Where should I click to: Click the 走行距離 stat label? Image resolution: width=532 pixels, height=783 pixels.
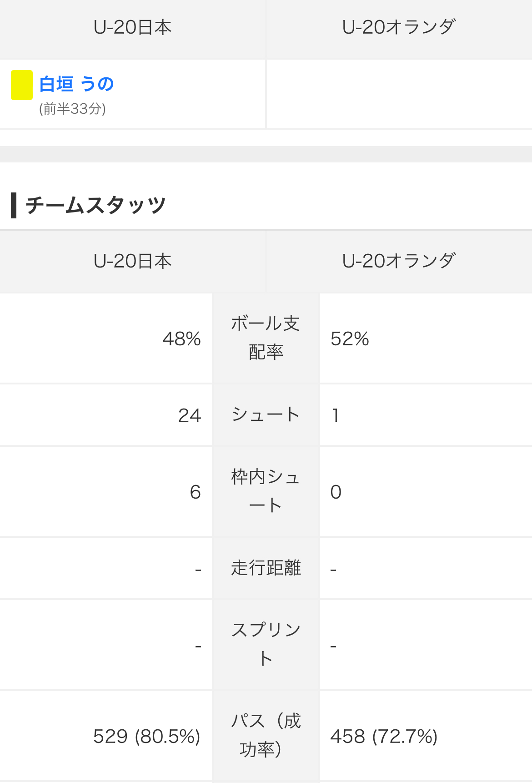[x=266, y=568]
